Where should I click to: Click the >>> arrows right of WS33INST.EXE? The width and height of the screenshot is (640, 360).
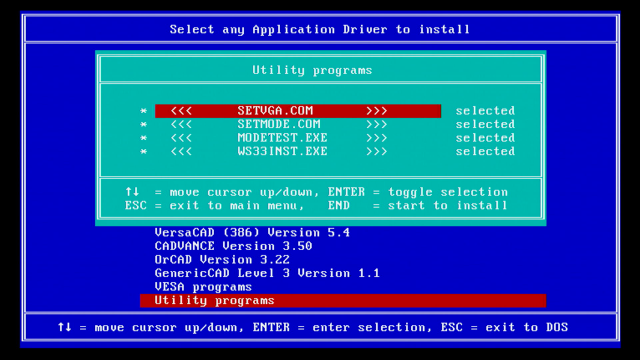376,151
